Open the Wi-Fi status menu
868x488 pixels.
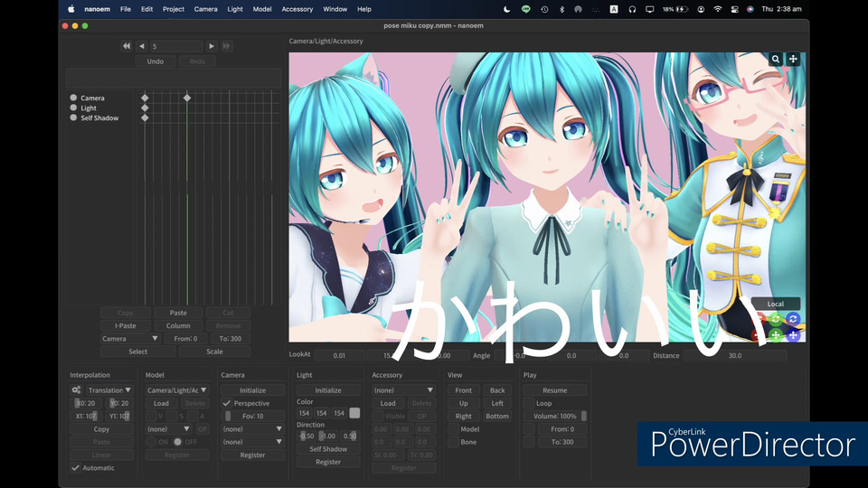click(x=717, y=9)
